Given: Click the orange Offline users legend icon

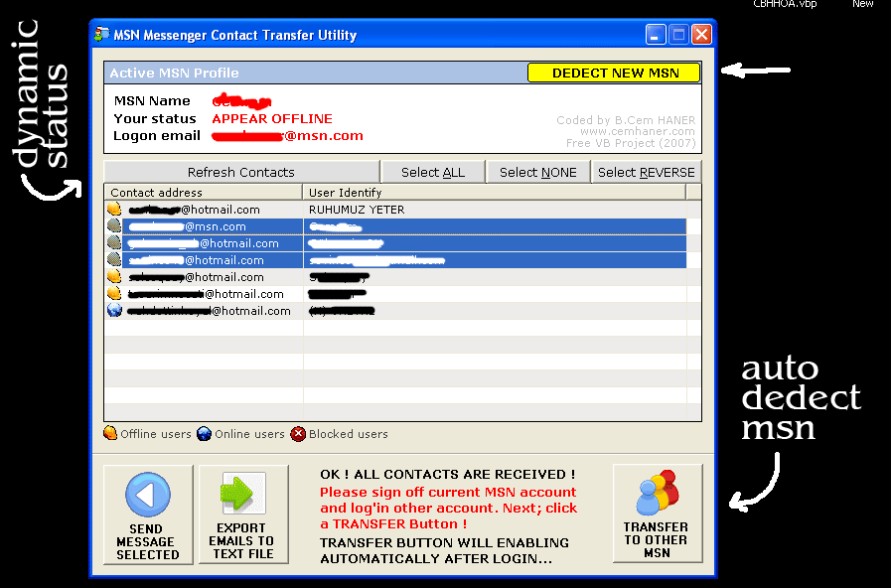Looking at the screenshot, I should click(111, 434).
